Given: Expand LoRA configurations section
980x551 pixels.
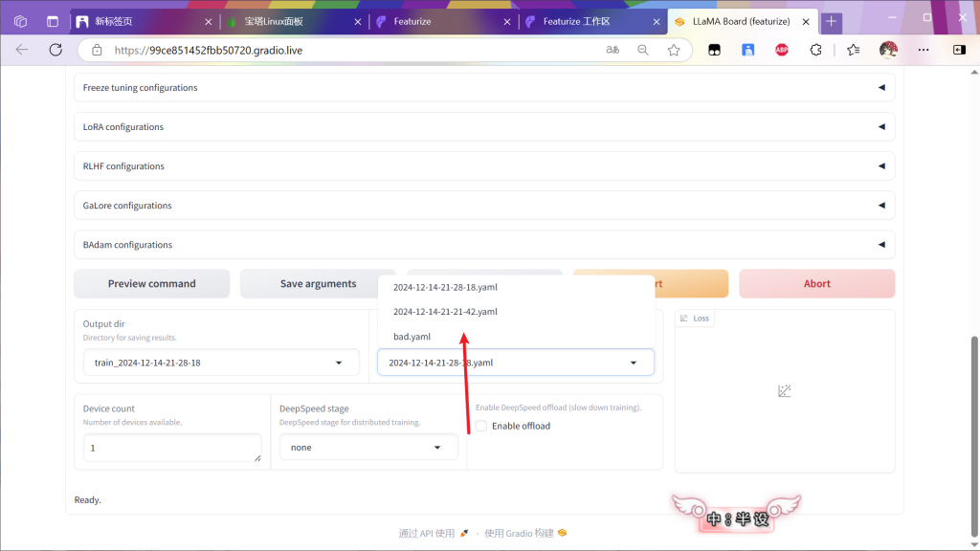Looking at the screenshot, I should [484, 127].
